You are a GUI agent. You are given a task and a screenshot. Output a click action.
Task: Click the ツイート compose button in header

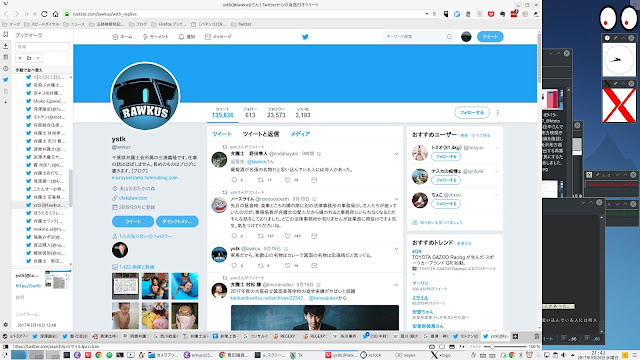[490, 37]
